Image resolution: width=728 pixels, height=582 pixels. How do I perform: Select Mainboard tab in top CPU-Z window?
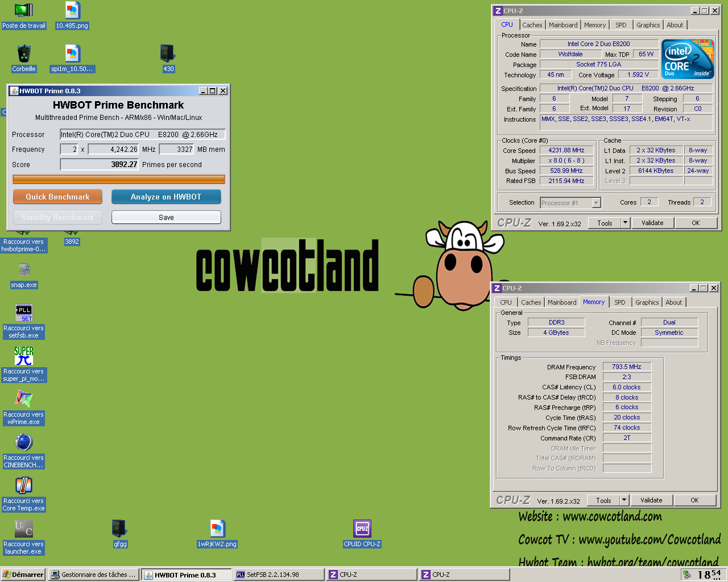[562, 25]
